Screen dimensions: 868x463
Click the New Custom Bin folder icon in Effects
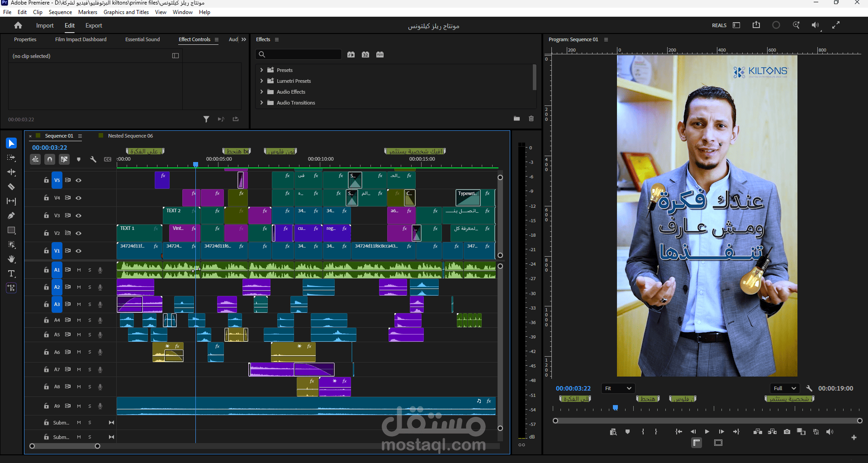tap(517, 119)
